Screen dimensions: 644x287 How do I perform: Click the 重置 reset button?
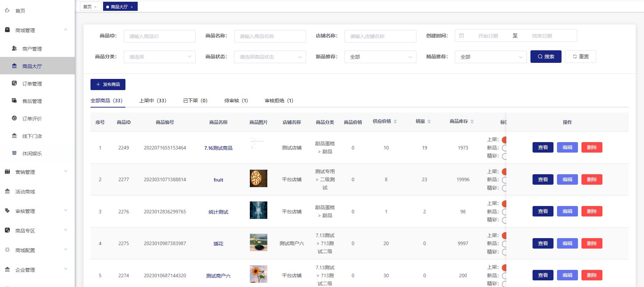580,57
